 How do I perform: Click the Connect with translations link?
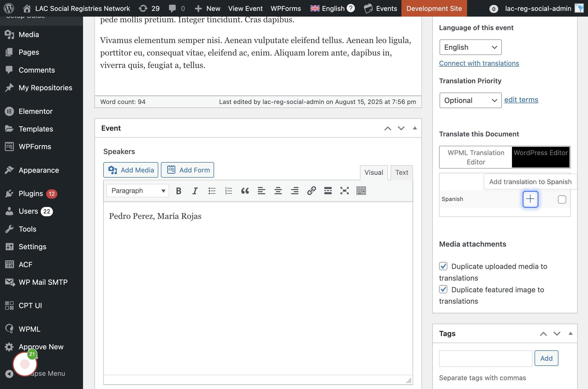[x=479, y=63]
